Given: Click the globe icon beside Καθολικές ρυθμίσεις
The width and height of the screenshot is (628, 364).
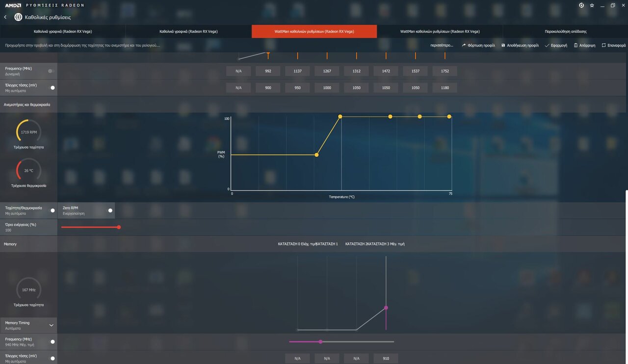Looking at the screenshot, I should point(18,17).
